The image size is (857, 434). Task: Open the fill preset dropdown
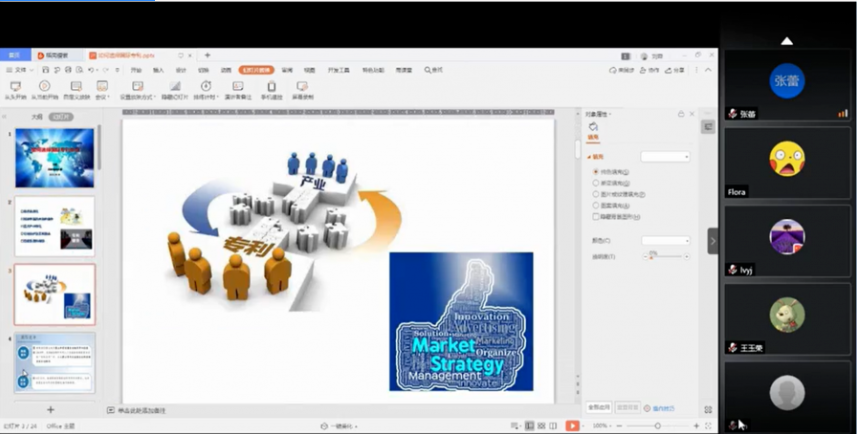point(665,157)
